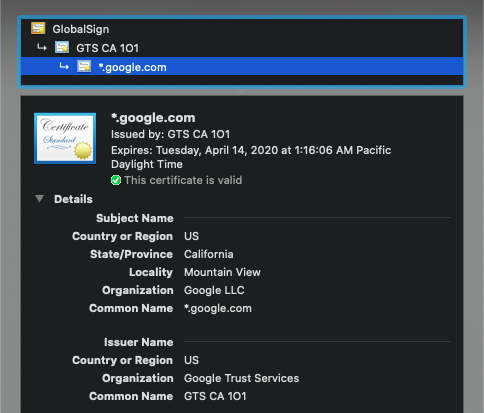Click the State/Province value 'California'
The width and height of the screenshot is (484, 413).
coord(209,254)
